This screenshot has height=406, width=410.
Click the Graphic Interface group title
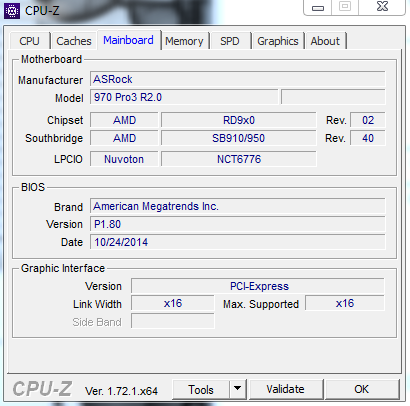click(x=63, y=268)
